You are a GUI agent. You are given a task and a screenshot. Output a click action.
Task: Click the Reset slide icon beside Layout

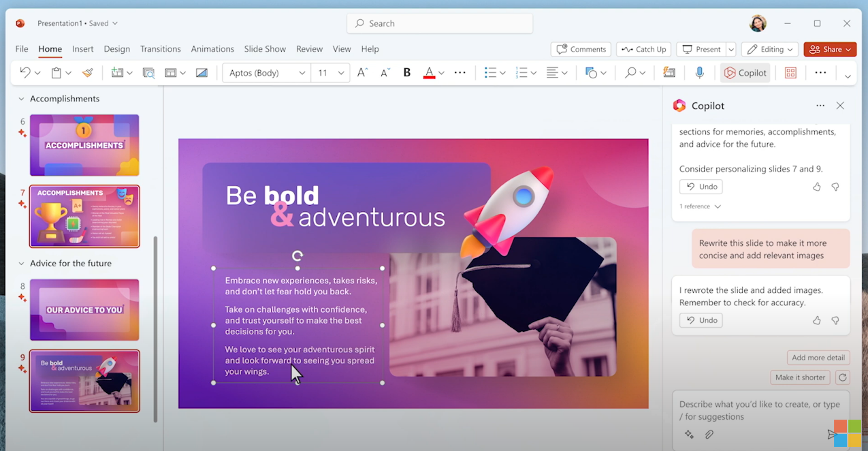tap(202, 72)
